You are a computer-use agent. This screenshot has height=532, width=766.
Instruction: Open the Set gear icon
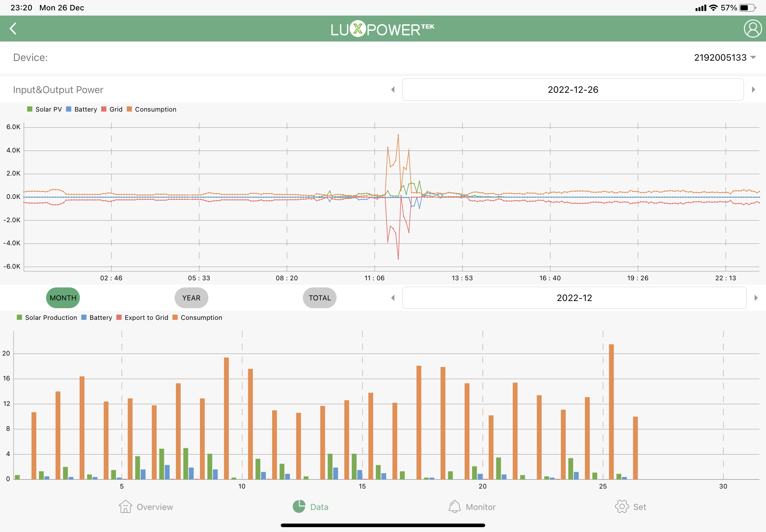pyautogui.click(x=622, y=507)
